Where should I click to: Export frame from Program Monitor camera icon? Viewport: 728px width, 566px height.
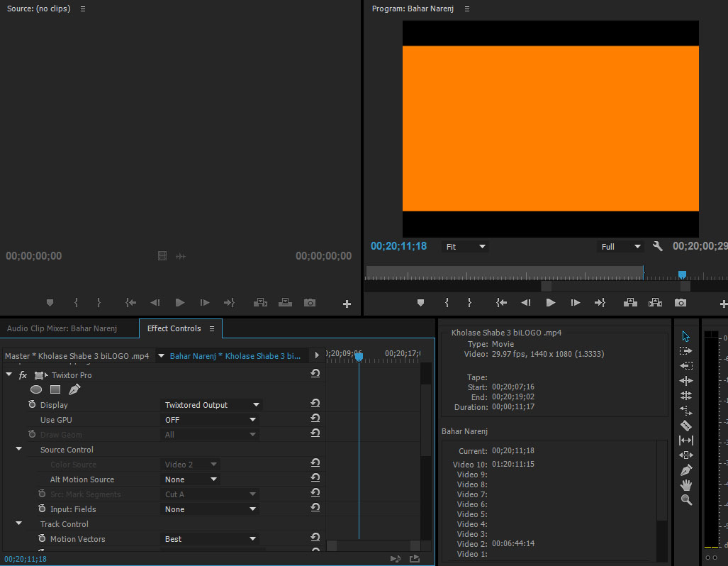681,303
